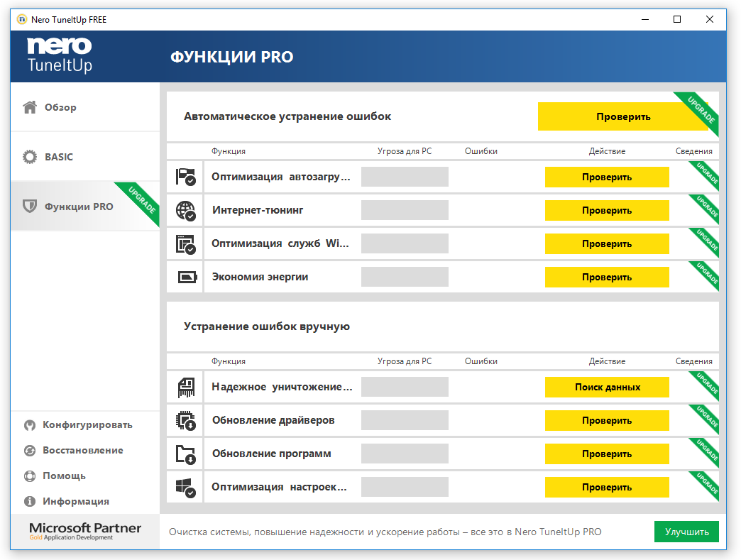Select the Функции PRO section

click(x=85, y=207)
